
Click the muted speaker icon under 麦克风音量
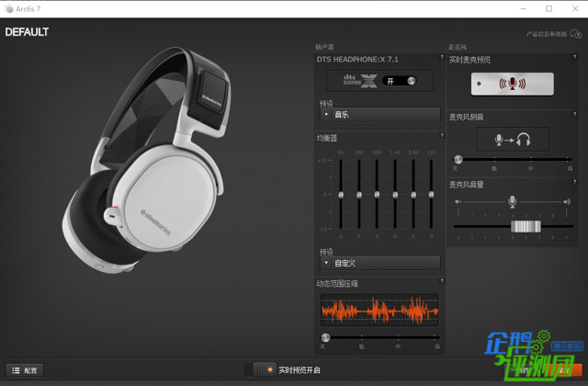coord(458,202)
